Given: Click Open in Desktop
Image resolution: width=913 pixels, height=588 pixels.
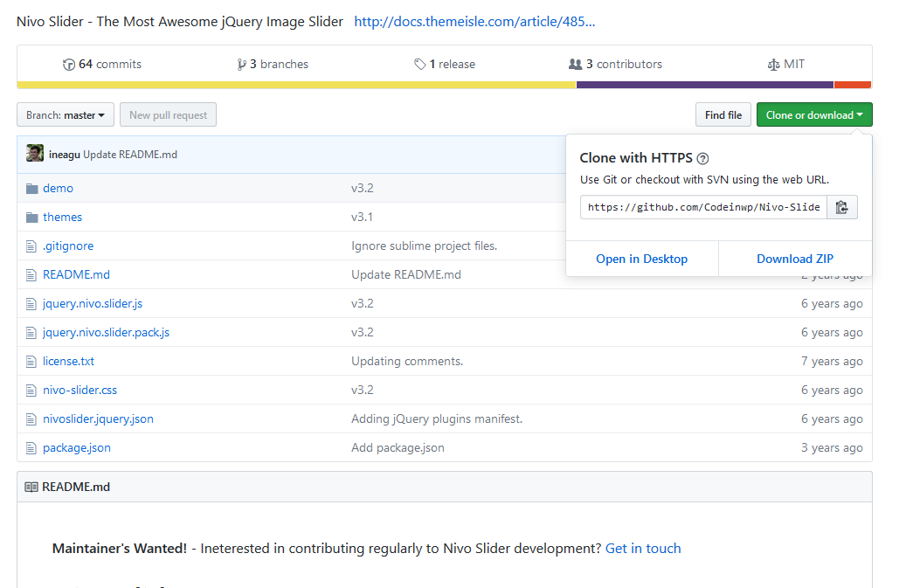Looking at the screenshot, I should pos(641,259).
